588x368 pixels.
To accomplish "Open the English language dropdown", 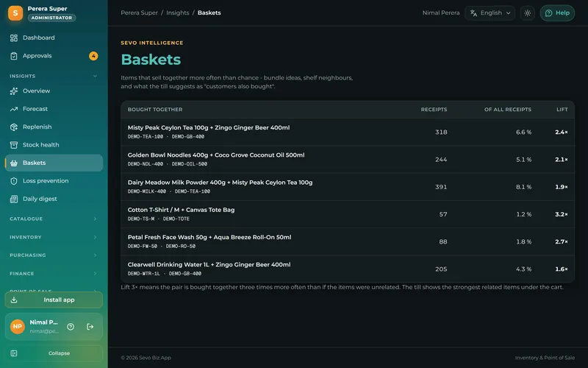I will (x=490, y=13).
